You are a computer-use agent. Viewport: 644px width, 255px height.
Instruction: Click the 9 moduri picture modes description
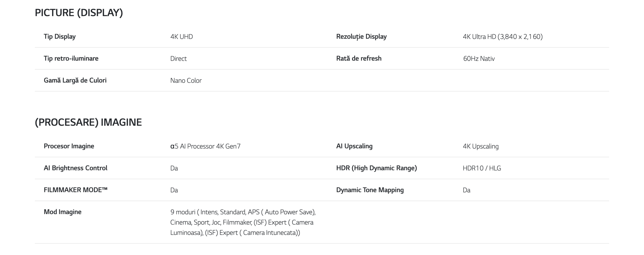point(243,222)
